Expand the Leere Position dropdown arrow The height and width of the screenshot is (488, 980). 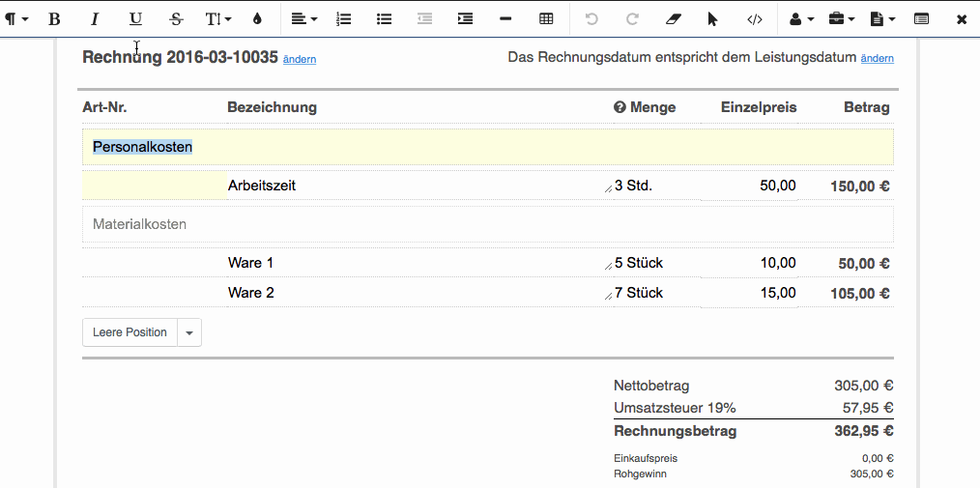point(189,332)
